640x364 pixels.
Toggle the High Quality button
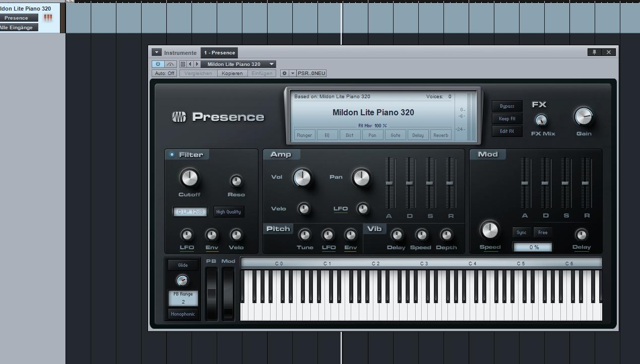228,211
